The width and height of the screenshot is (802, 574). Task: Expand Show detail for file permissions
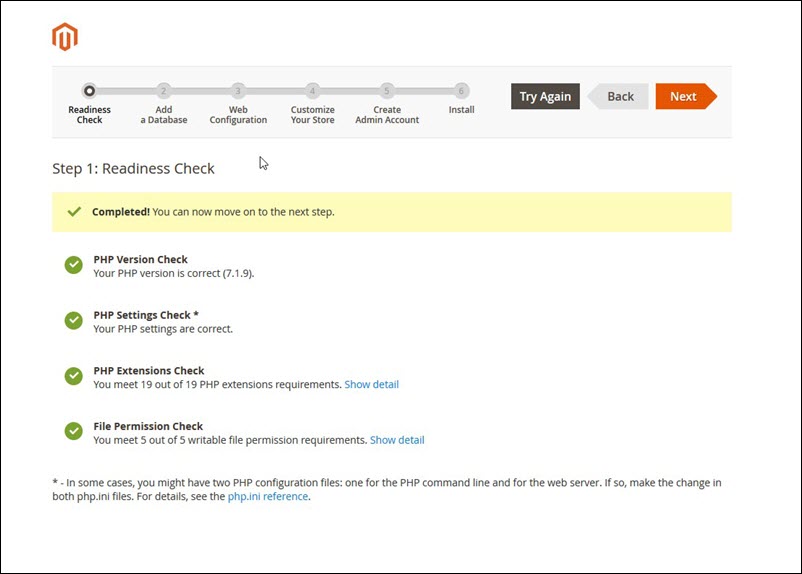397,440
